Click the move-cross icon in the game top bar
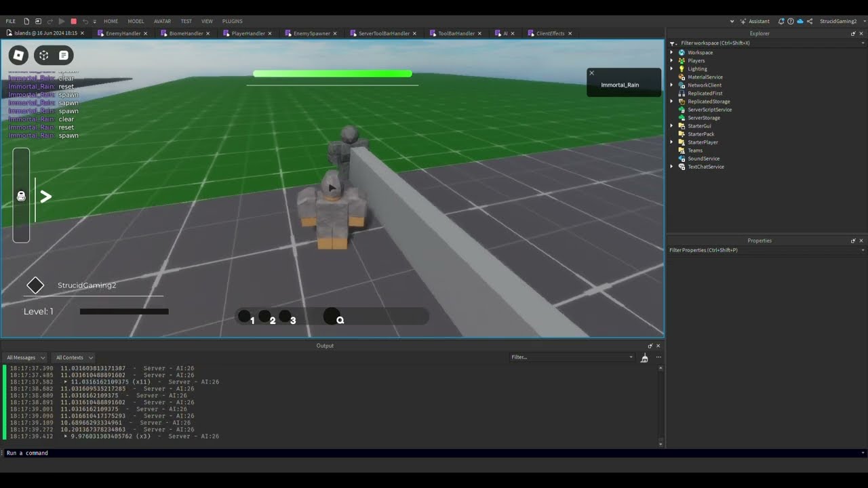Screen dimensions: 868x488 [x=43, y=55]
